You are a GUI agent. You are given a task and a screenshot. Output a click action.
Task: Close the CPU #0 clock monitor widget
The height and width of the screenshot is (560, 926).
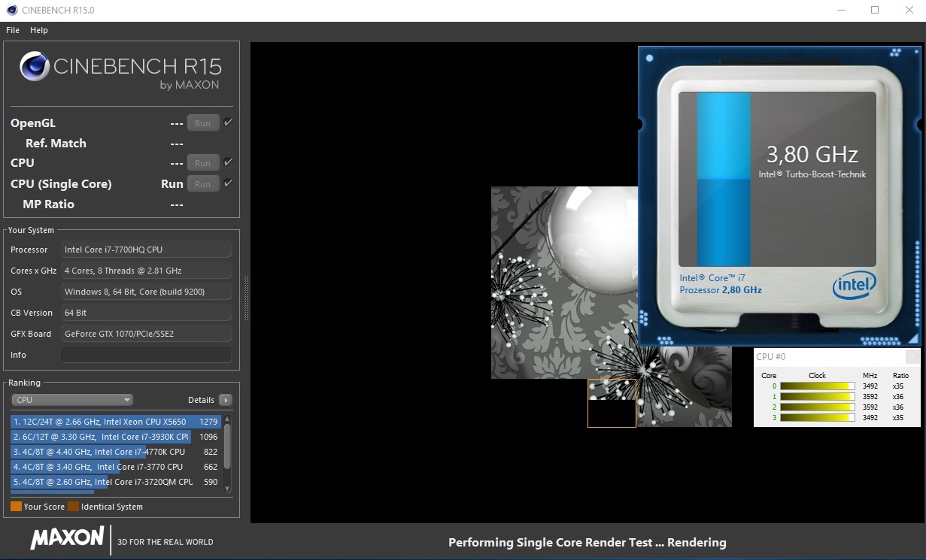point(912,357)
